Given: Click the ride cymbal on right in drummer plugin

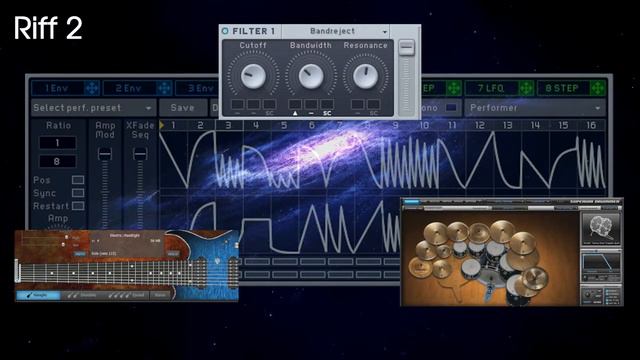Looking at the screenshot, I should click(536, 279).
